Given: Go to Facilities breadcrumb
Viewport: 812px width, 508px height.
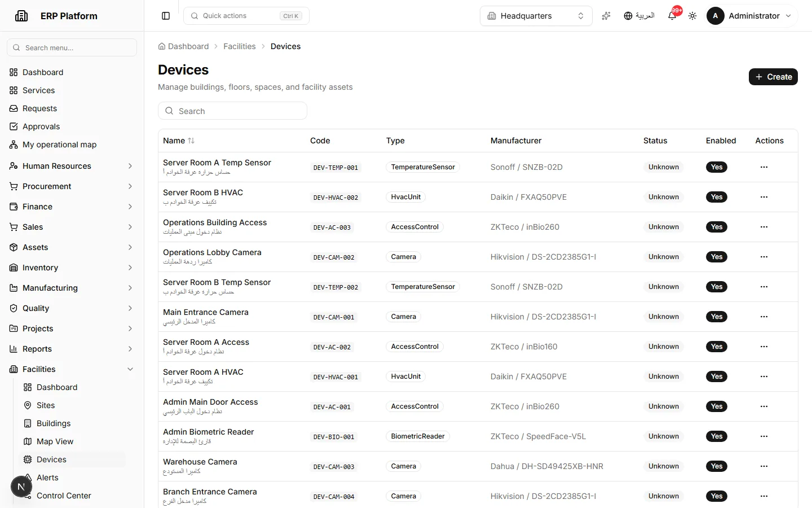Looking at the screenshot, I should point(240,46).
